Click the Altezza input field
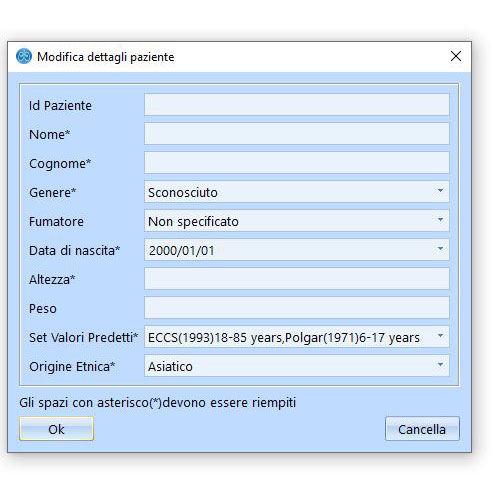Image resolution: width=502 pixels, height=502 pixels. (x=297, y=279)
